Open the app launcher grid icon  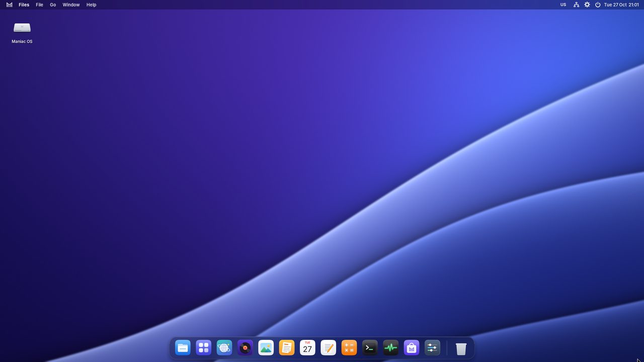coord(203,347)
